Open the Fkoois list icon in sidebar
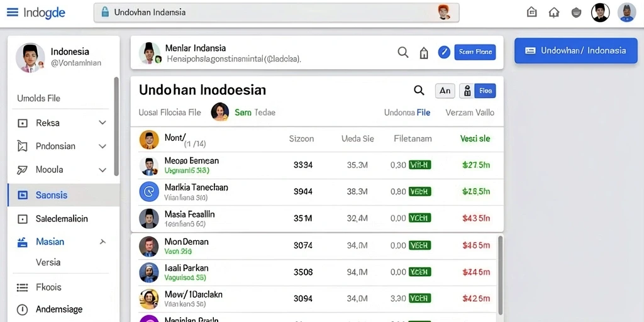 click(22, 287)
